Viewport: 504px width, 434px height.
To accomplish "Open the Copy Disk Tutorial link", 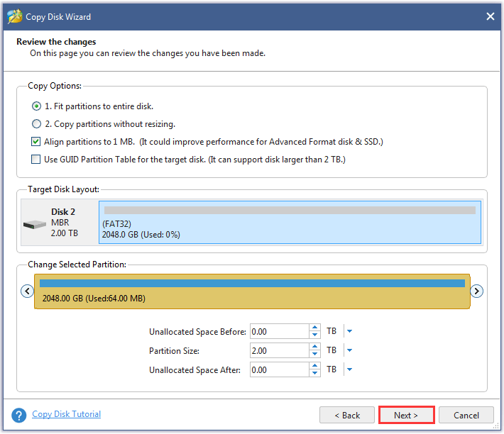I will (x=67, y=414).
